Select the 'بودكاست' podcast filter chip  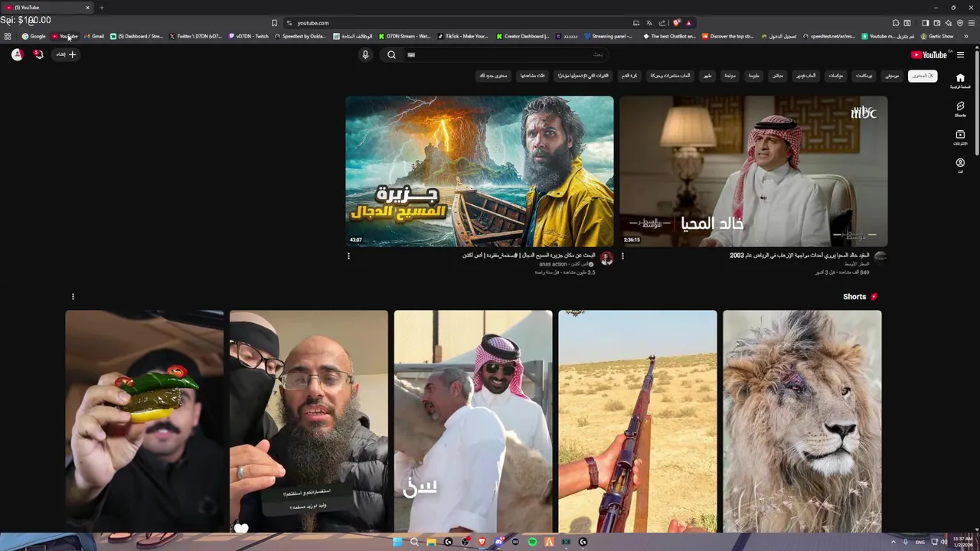click(864, 76)
